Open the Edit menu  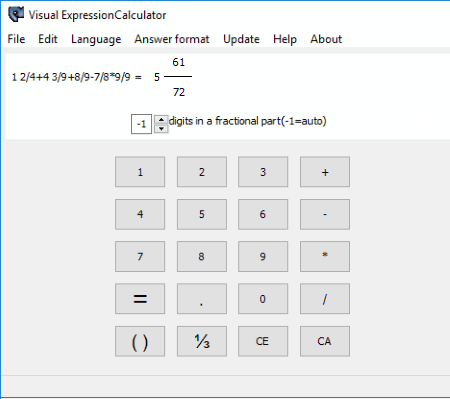48,39
